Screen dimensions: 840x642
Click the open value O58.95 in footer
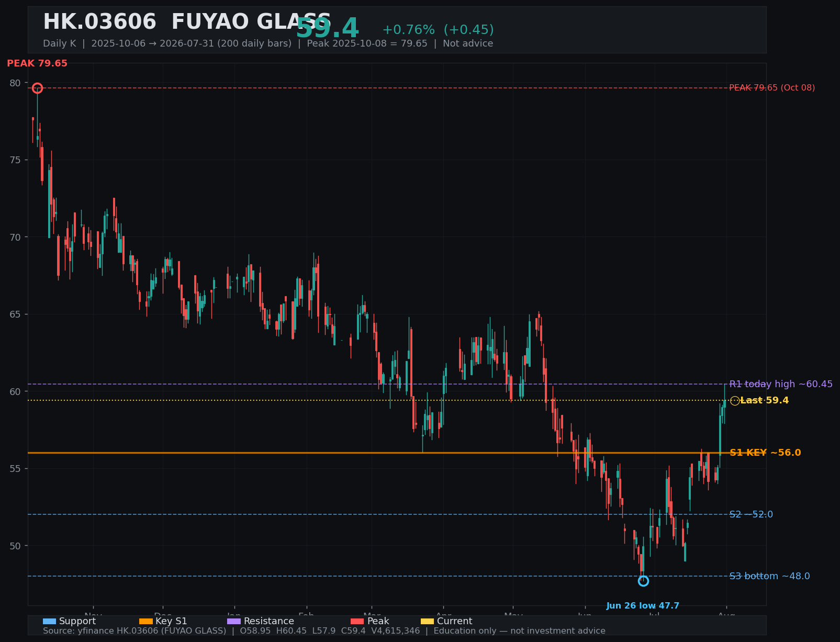tap(255, 631)
